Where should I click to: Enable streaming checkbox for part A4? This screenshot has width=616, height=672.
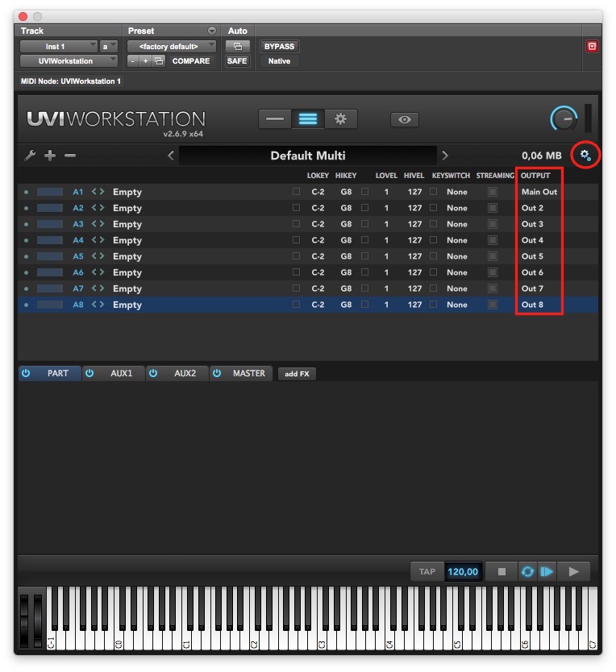point(493,240)
